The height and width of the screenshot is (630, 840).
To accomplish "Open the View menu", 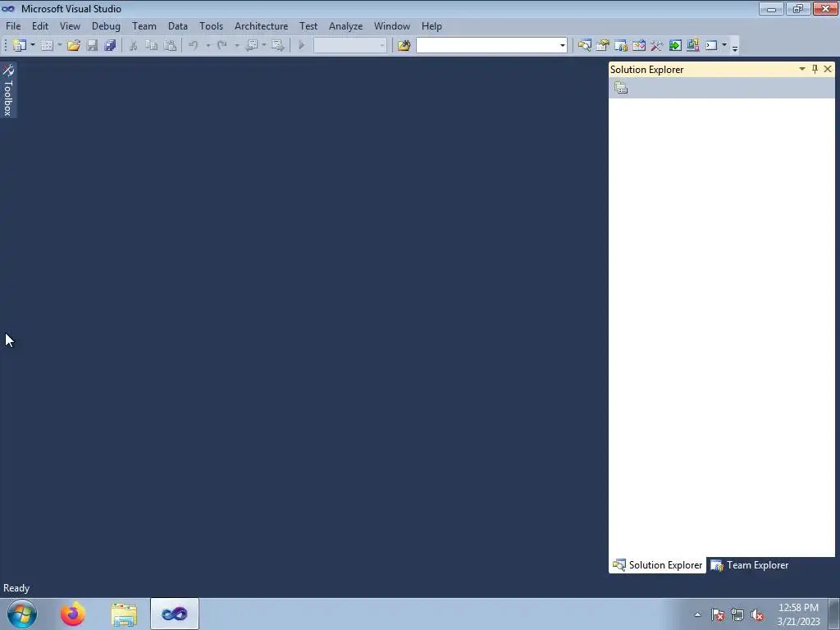I will (71, 25).
